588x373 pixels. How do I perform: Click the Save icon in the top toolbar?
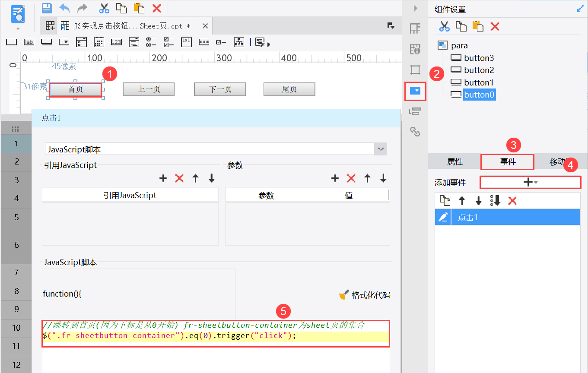point(47,8)
